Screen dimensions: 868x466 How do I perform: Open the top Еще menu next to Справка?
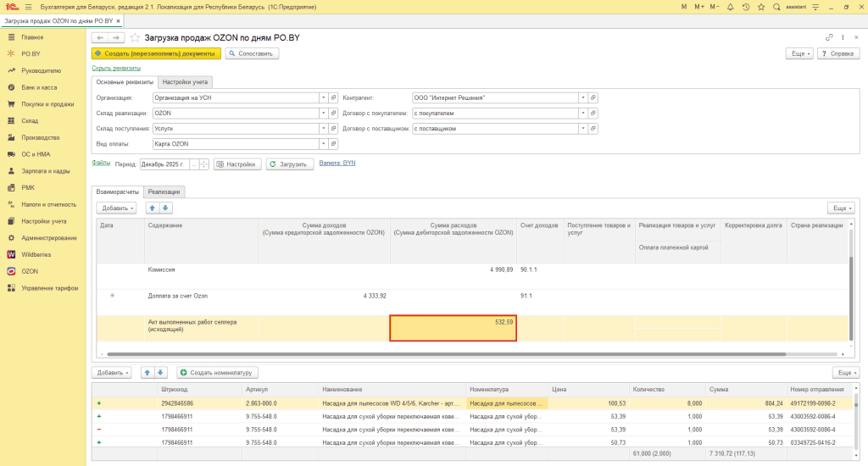click(x=800, y=53)
